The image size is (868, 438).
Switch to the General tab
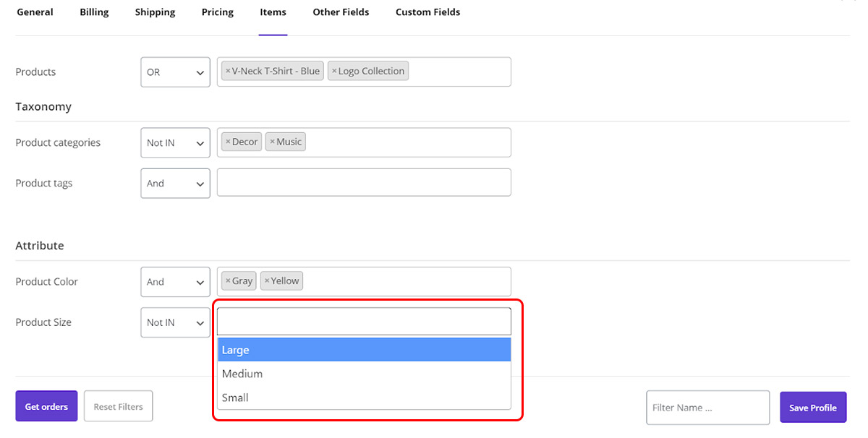pyautogui.click(x=35, y=12)
